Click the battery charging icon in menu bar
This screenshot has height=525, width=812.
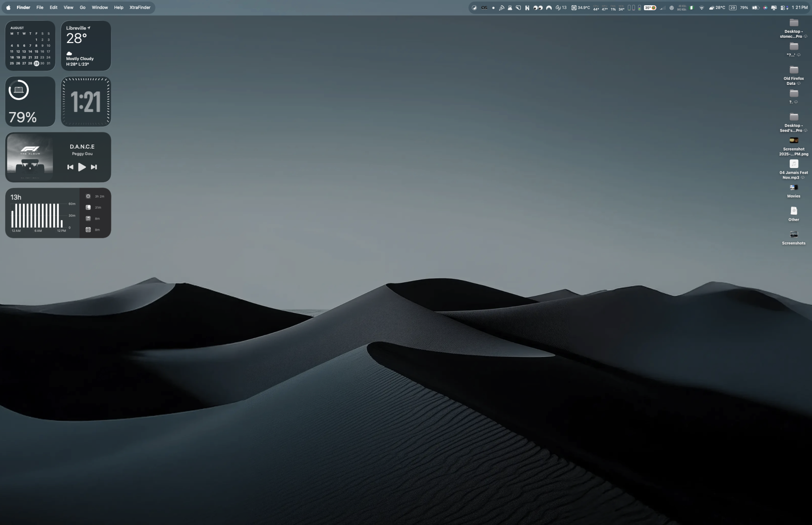755,8
